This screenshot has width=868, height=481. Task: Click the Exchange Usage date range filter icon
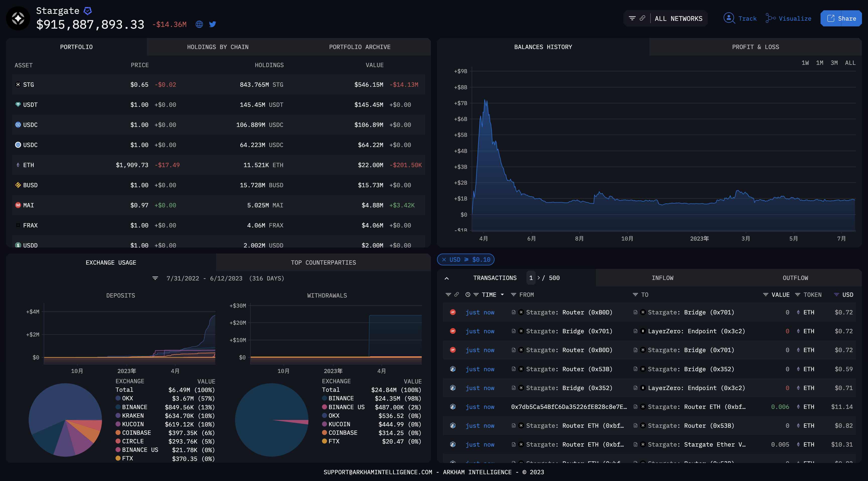pos(155,278)
